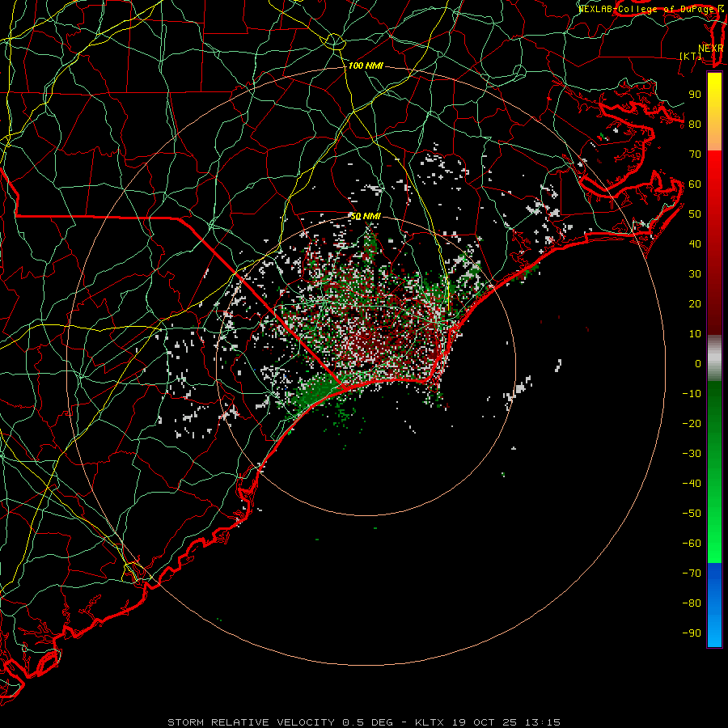Viewport: 728px width, 728px height.
Task: Click the 30 value on the velocity scale
Action: [x=695, y=274]
